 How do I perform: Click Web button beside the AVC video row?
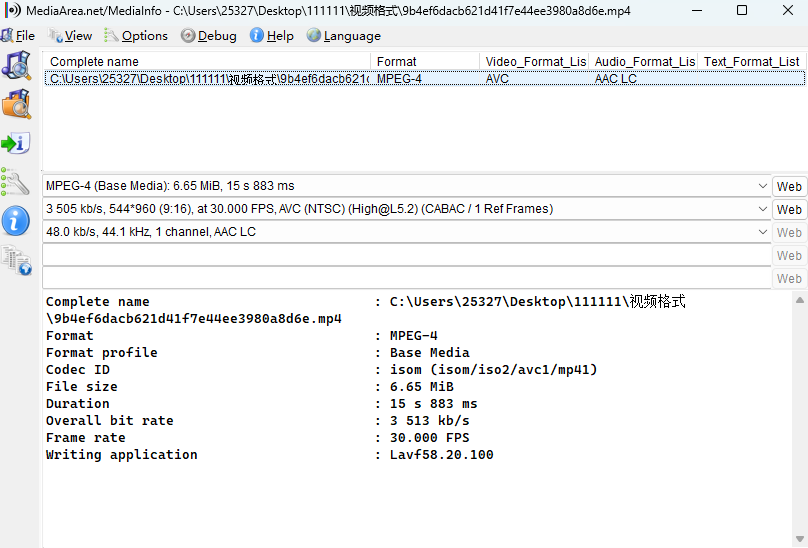(789, 209)
